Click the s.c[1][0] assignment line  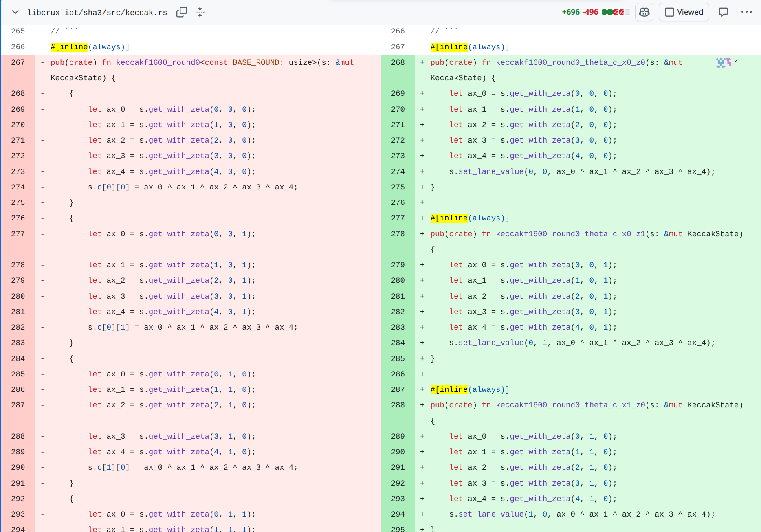click(x=193, y=467)
